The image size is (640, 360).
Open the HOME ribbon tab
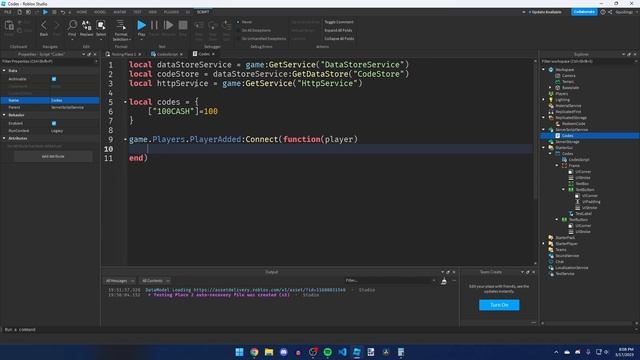82,12
